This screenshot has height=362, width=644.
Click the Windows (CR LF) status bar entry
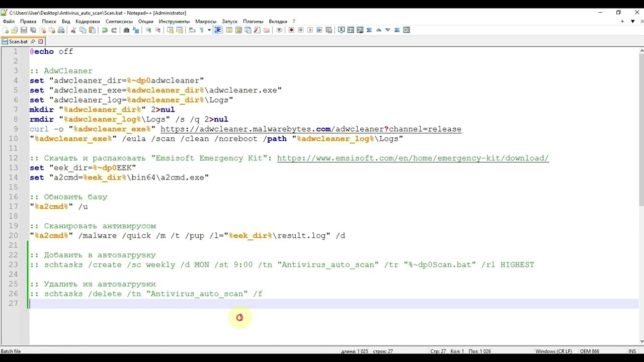(x=553, y=351)
